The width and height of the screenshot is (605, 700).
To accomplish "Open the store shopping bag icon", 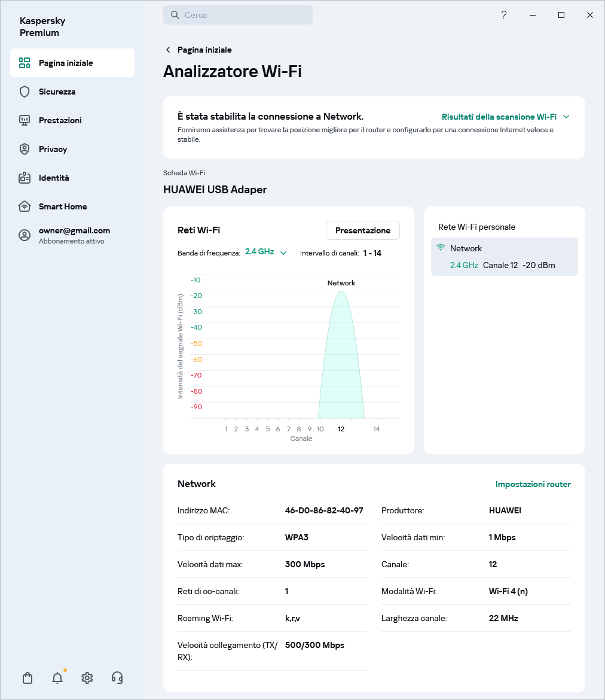I will (x=27, y=678).
